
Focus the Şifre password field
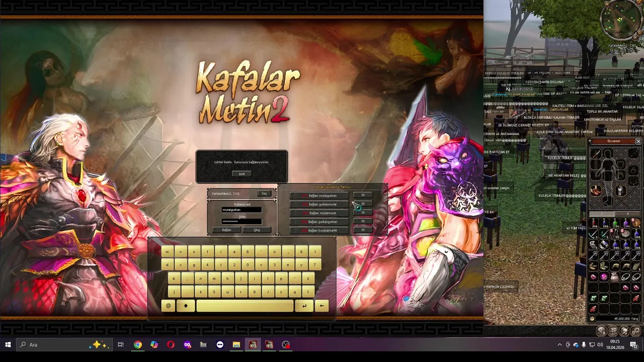point(242,221)
